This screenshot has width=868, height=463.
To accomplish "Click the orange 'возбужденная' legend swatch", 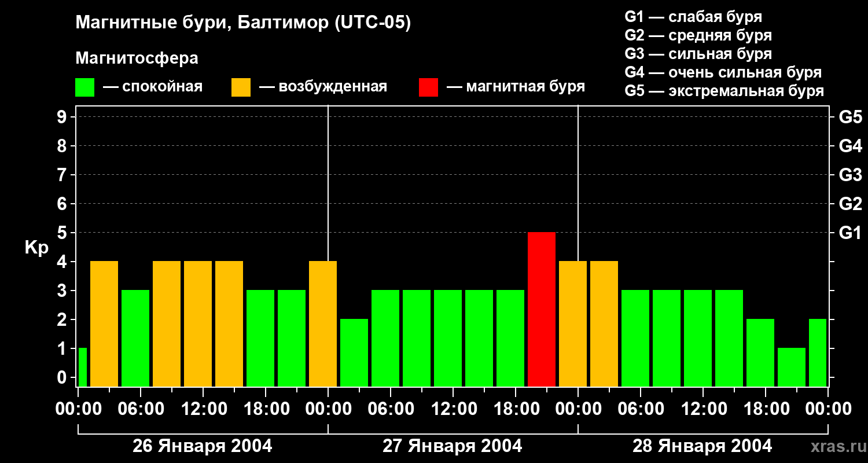I will pos(241,87).
